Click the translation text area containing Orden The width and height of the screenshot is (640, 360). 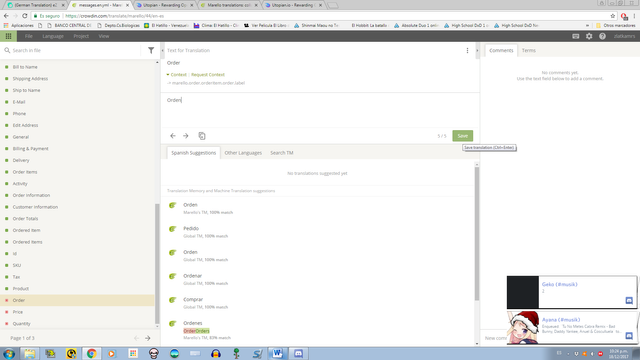[x=320, y=110]
